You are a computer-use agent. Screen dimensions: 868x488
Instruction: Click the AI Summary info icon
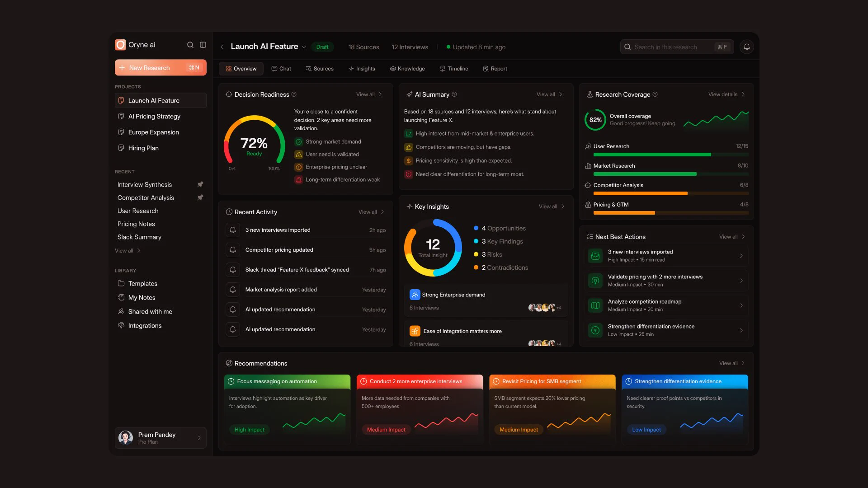(x=454, y=94)
